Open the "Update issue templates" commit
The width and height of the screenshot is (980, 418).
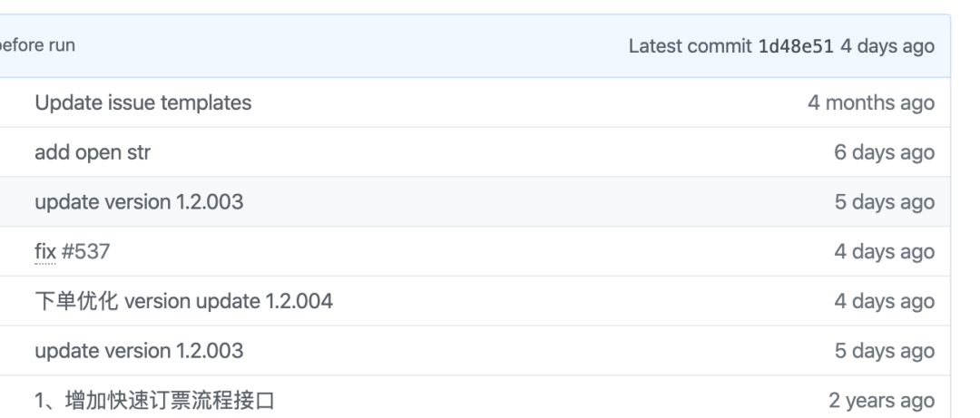[x=142, y=103]
